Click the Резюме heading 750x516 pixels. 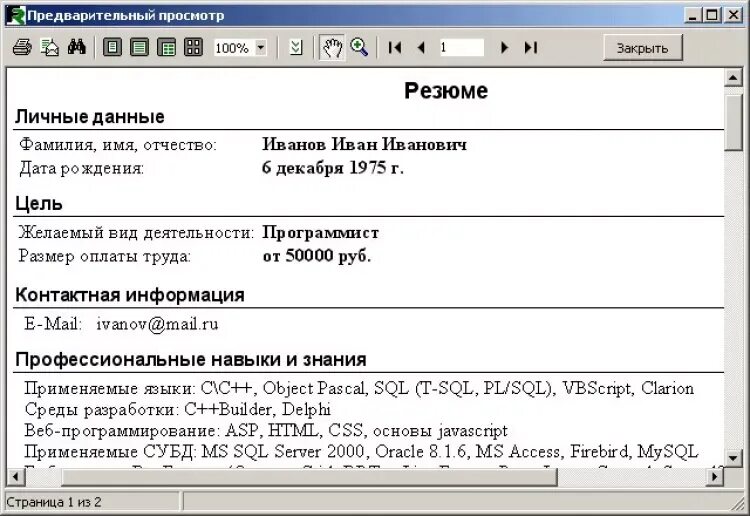point(446,90)
